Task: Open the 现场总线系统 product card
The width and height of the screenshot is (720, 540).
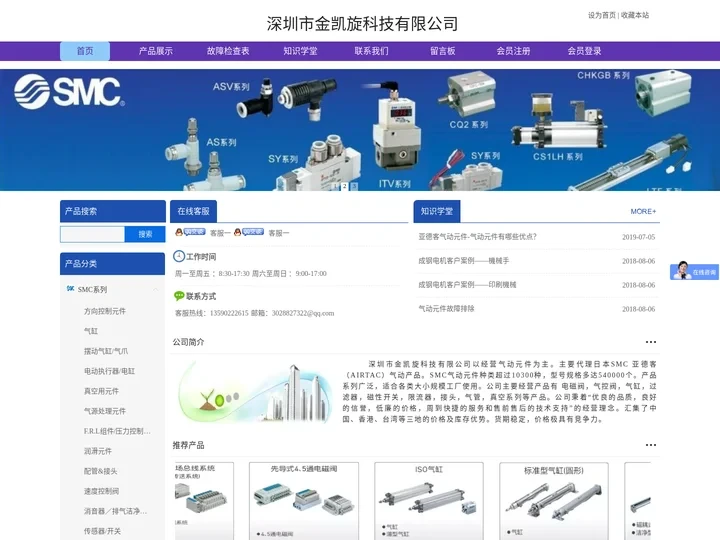Action: click(204, 501)
